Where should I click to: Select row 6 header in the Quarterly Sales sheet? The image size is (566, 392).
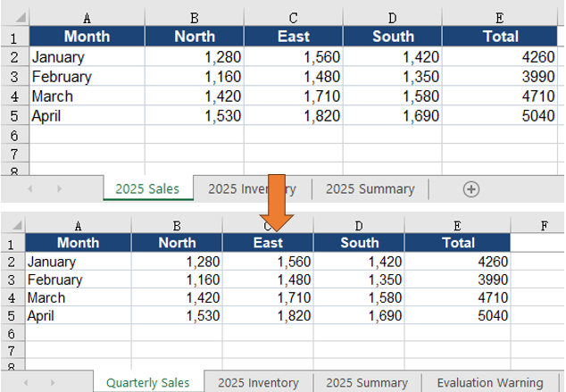(12, 333)
